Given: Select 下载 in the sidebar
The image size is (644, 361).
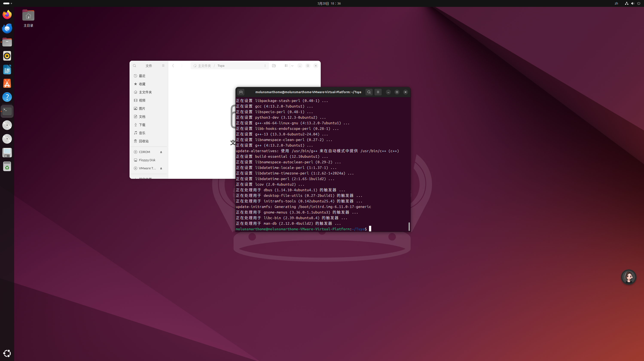Looking at the screenshot, I should pos(142,125).
